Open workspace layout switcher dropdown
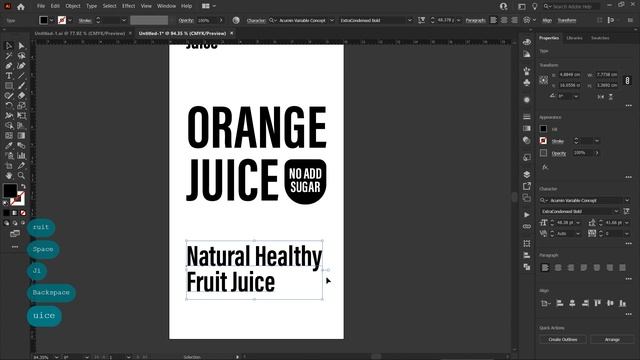Image resolution: width=640 pixels, height=360 pixels. point(208,6)
